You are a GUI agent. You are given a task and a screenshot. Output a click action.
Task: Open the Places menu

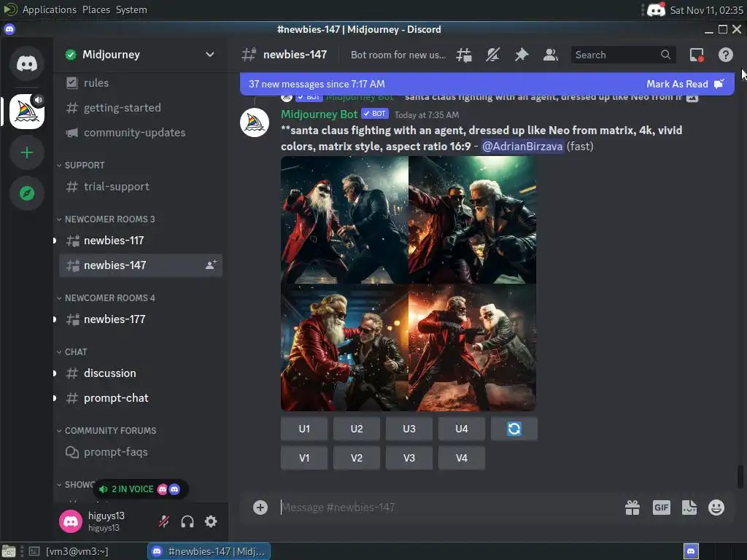tap(96, 9)
